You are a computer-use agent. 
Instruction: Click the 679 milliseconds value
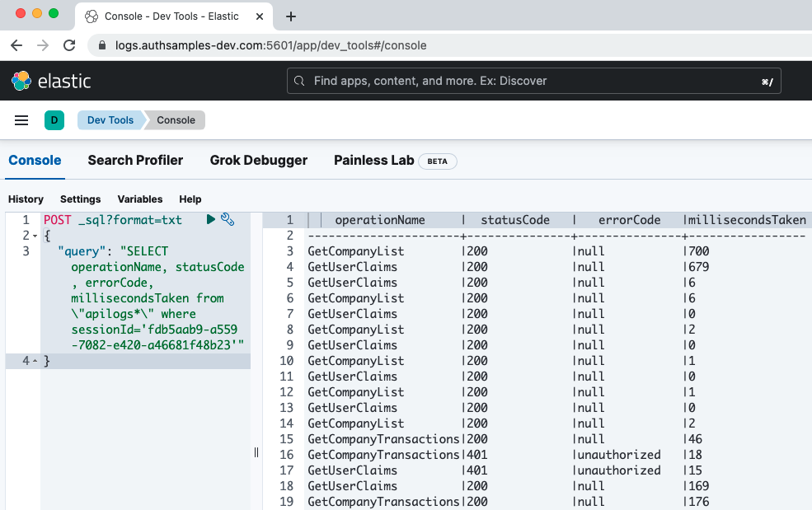pos(698,267)
